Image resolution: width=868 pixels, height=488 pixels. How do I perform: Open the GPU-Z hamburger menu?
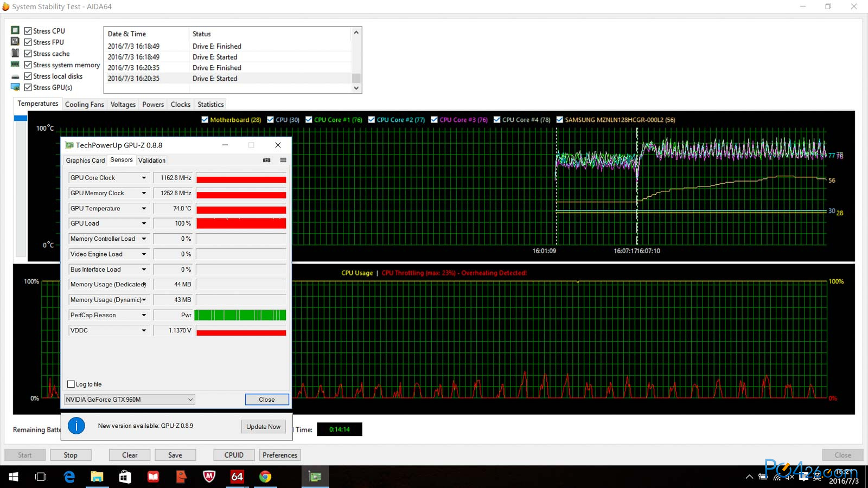pyautogui.click(x=283, y=160)
